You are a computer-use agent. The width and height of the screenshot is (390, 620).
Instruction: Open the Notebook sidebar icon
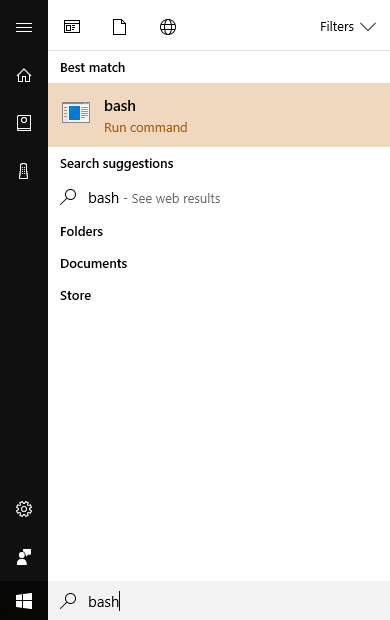pos(24,123)
